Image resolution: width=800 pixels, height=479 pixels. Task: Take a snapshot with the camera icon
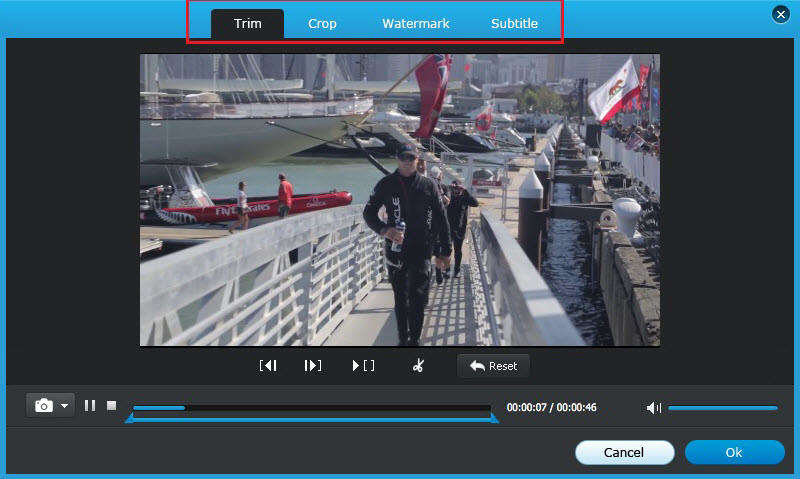(44, 406)
